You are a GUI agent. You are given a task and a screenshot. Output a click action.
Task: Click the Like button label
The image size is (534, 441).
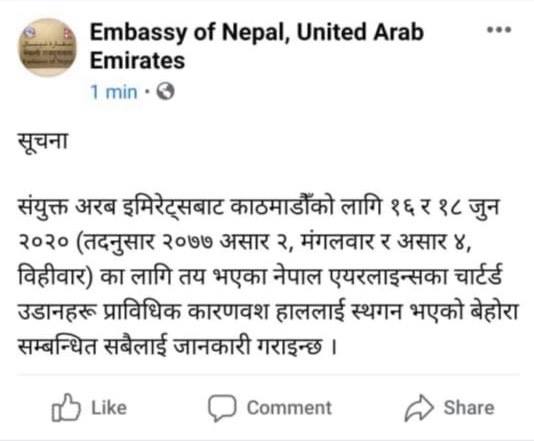[x=109, y=408]
